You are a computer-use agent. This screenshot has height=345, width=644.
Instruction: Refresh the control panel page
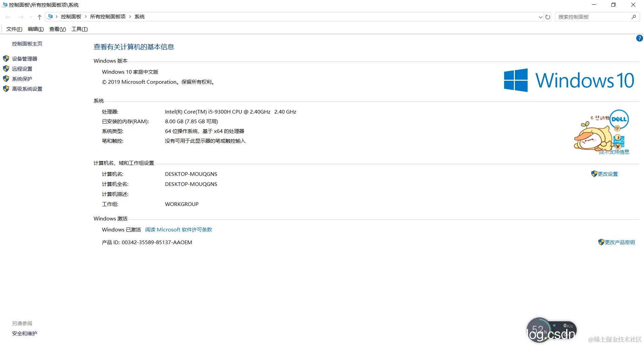click(x=548, y=17)
